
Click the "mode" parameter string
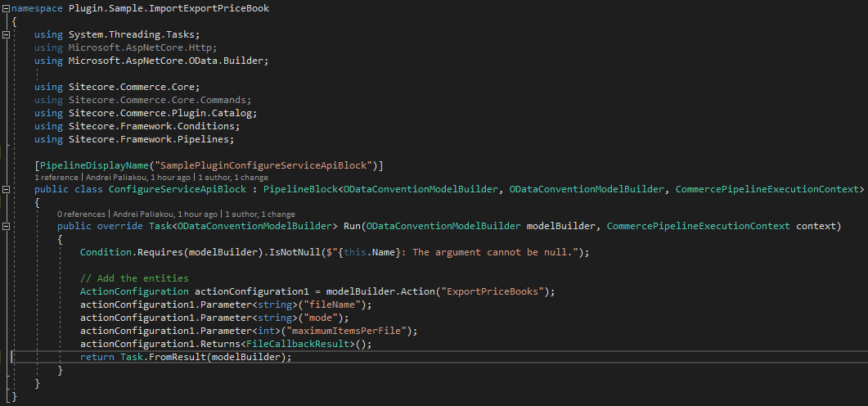click(x=322, y=318)
